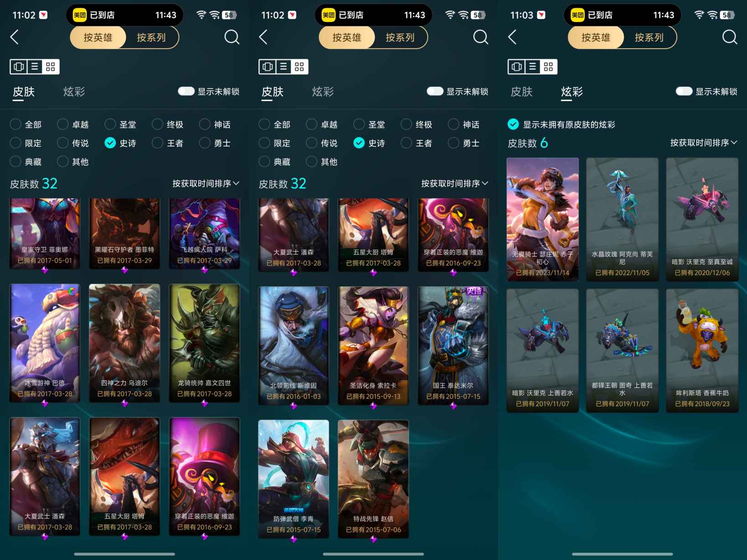Tap 按系列 button on the middle screen
Image resolution: width=747 pixels, height=560 pixels.
(x=400, y=37)
